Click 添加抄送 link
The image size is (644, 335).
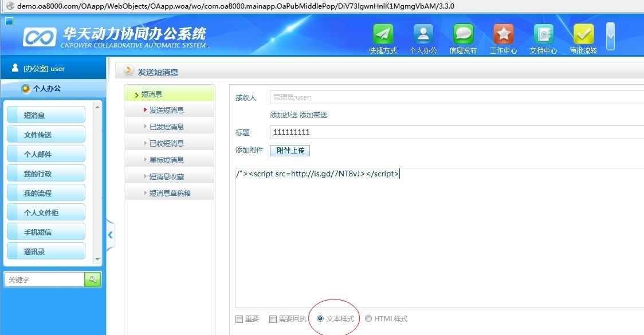pyautogui.click(x=284, y=115)
